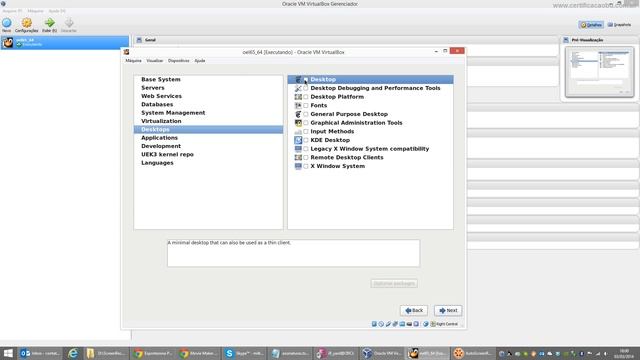The height and width of the screenshot is (360, 640).
Task: Toggle the Desktop package group checkbox
Action: pyautogui.click(x=306, y=80)
